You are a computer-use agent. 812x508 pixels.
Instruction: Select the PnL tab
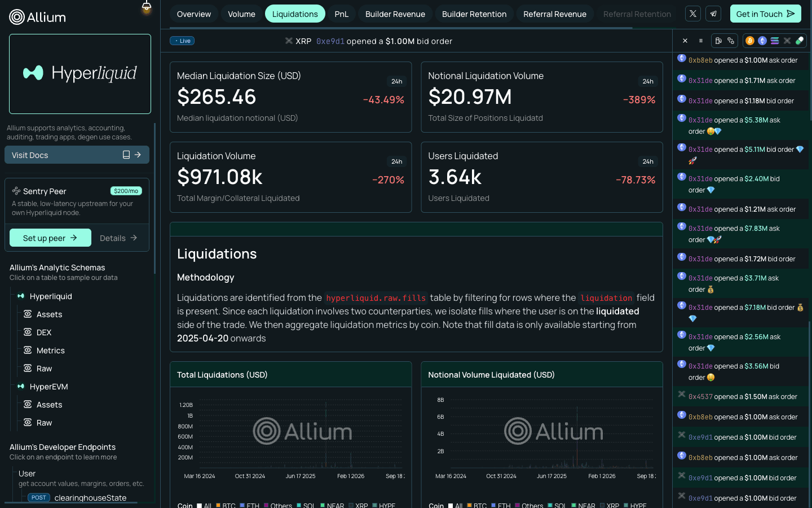pyautogui.click(x=342, y=14)
